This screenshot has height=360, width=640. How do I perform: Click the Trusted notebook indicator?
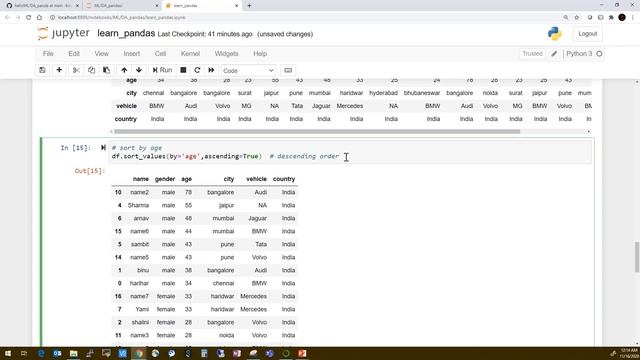point(532,54)
